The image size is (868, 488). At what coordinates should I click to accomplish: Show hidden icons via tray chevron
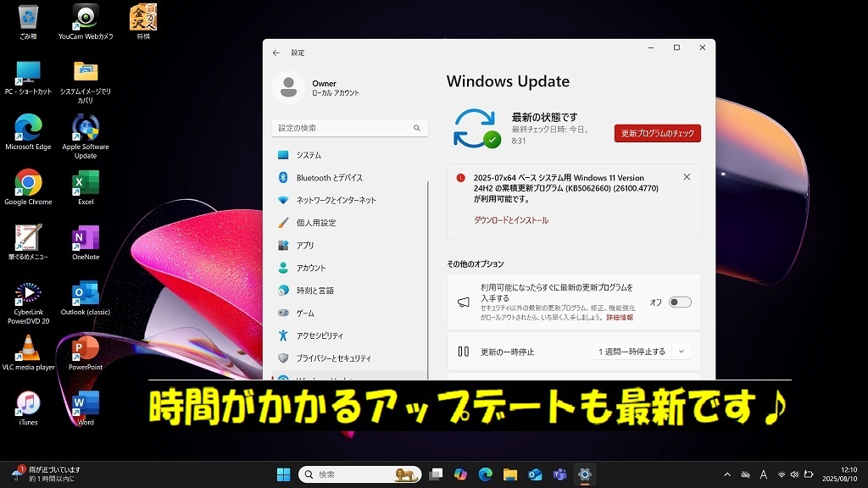727,474
